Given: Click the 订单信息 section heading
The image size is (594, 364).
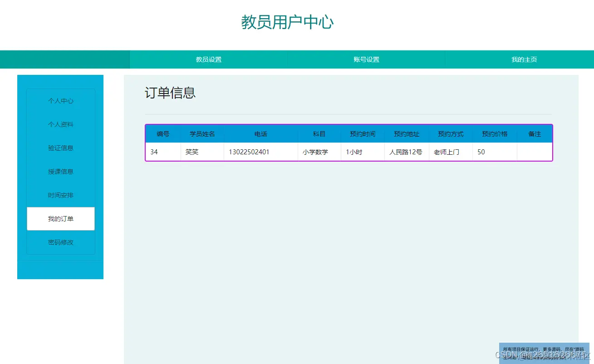Looking at the screenshot, I should pyautogui.click(x=170, y=93).
